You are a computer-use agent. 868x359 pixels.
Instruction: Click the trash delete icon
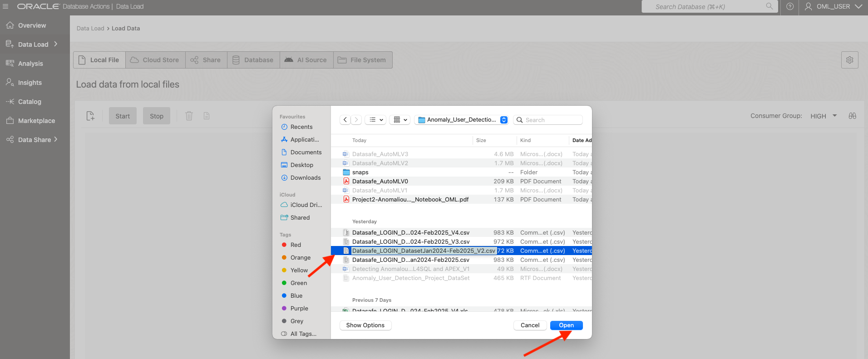pos(189,116)
